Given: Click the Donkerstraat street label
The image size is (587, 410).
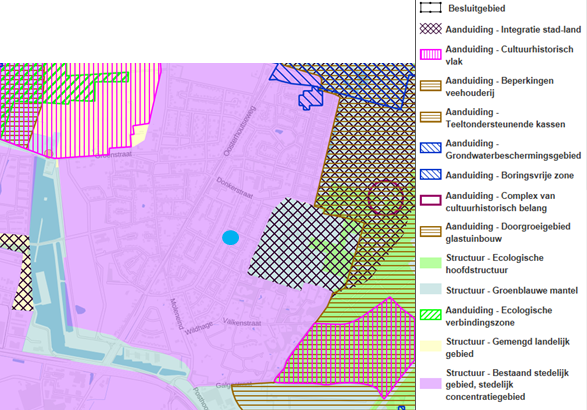Looking at the screenshot, I should tap(235, 188).
